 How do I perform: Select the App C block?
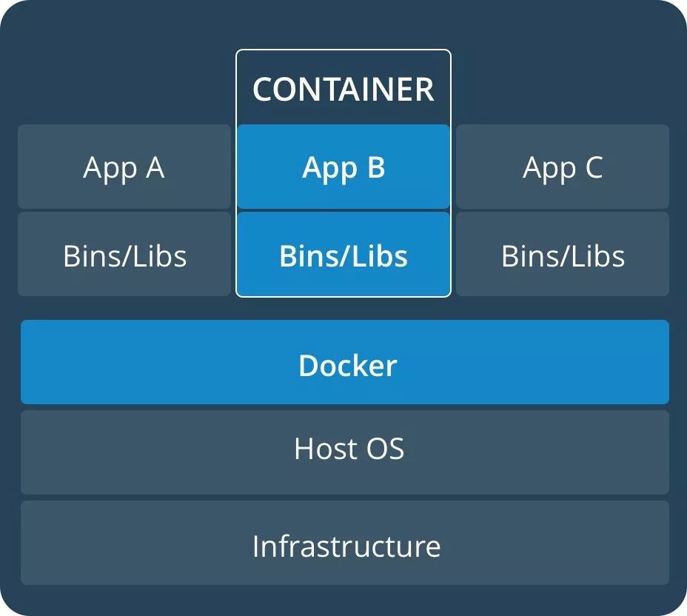pyautogui.click(x=563, y=167)
